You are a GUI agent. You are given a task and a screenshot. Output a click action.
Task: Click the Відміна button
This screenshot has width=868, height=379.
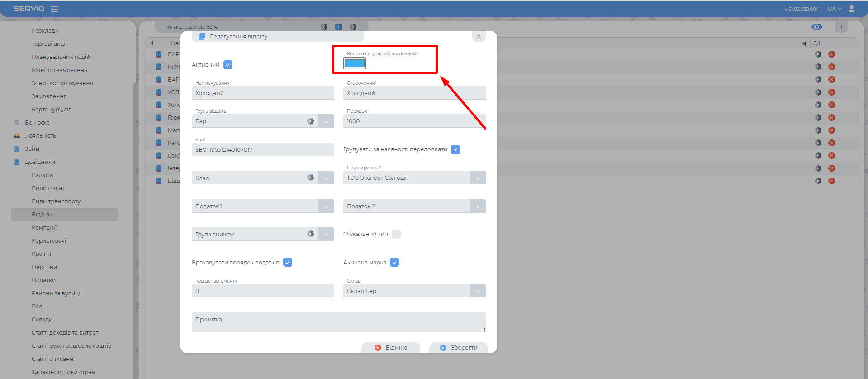(391, 348)
